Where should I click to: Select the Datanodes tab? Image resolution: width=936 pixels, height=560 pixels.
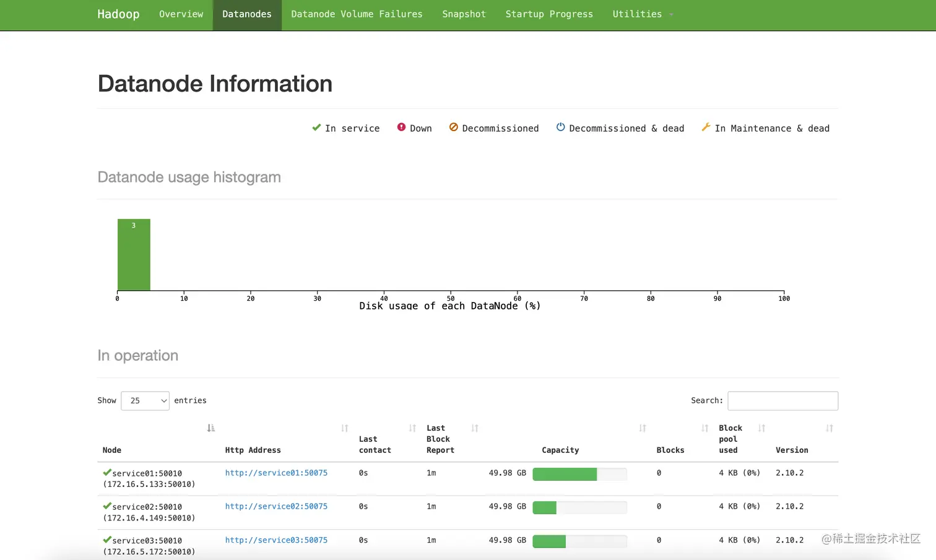click(247, 14)
